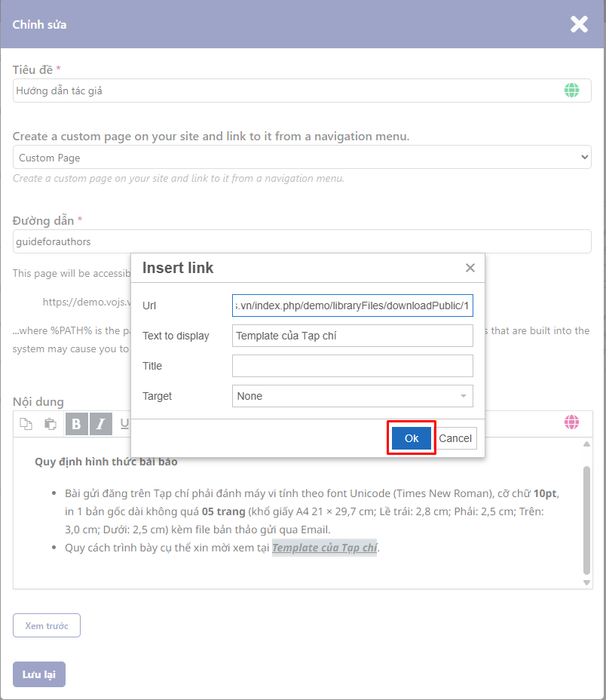606x700 pixels.
Task: Click the Url input field
Action: (352, 305)
